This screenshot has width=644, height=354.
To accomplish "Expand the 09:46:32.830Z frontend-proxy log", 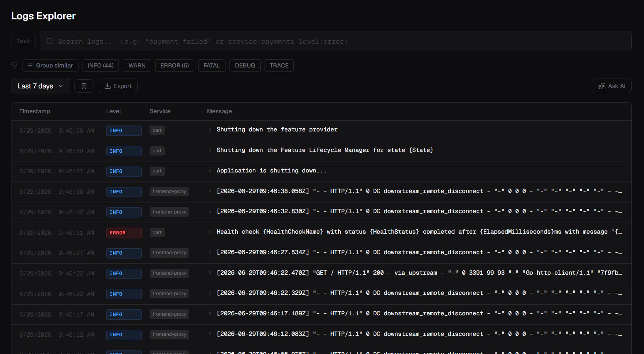I will tap(210, 211).
